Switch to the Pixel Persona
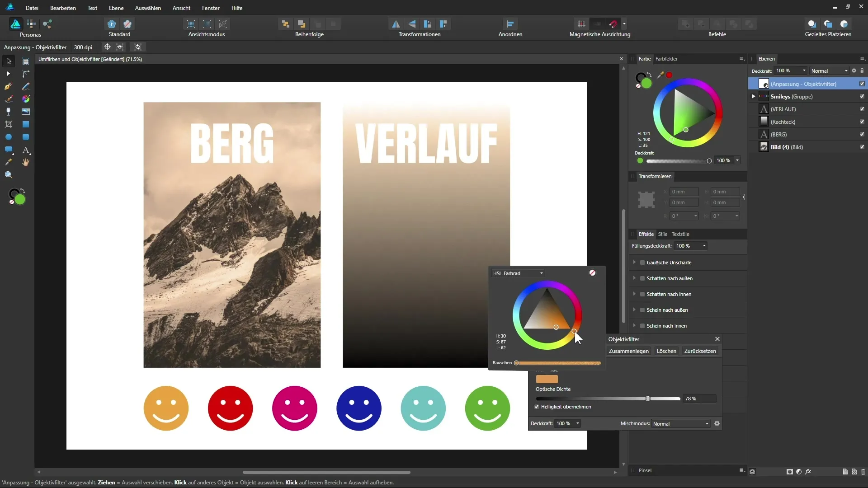 point(31,23)
